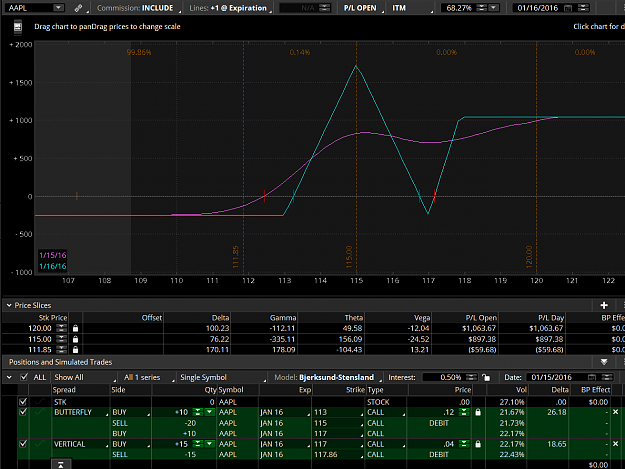The width and height of the screenshot is (625, 469).
Task: Open the calendar for the 01/16/2016 date
Action: coord(568,8)
